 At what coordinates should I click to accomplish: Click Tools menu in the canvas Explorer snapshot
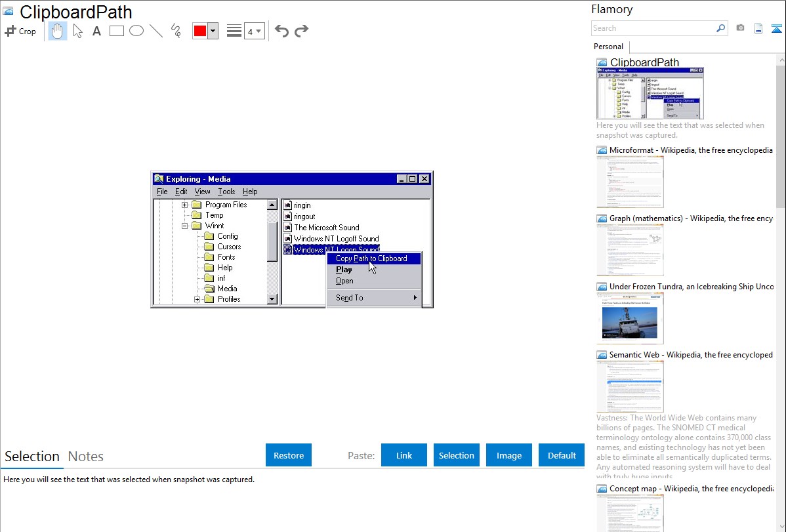(x=226, y=192)
